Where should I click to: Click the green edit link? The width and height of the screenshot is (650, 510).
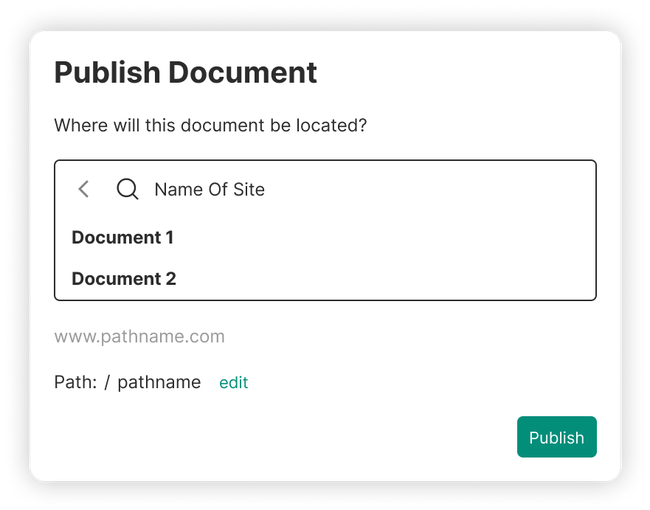pyautogui.click(x=233, y=382)
